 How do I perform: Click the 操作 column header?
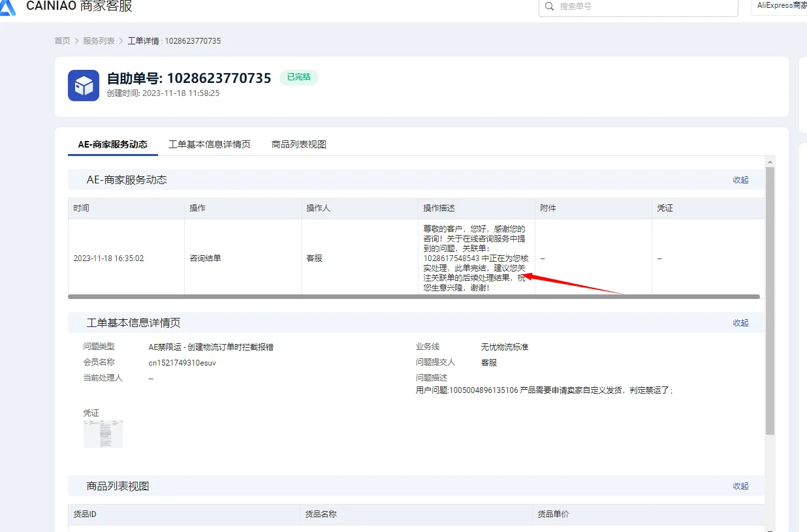coord(243,208)
